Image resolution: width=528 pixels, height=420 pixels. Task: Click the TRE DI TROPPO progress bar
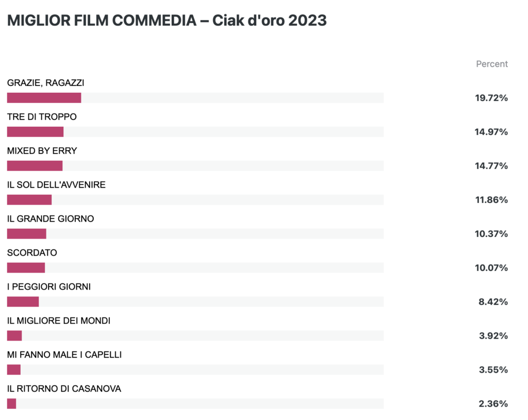click(x=195, y=131)
